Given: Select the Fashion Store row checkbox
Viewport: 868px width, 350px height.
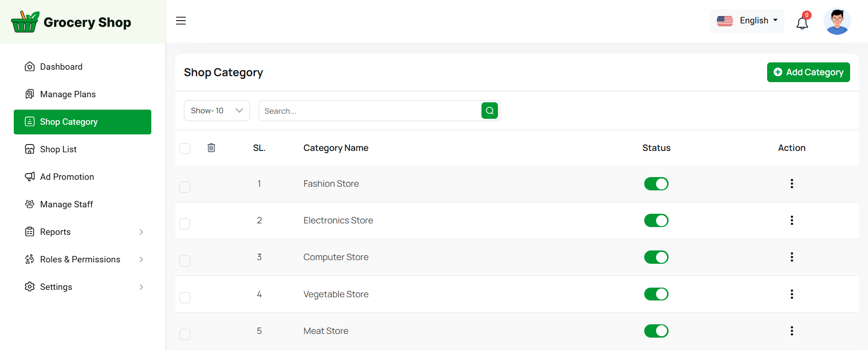Looking at the screenshot, I should (185, 187).
